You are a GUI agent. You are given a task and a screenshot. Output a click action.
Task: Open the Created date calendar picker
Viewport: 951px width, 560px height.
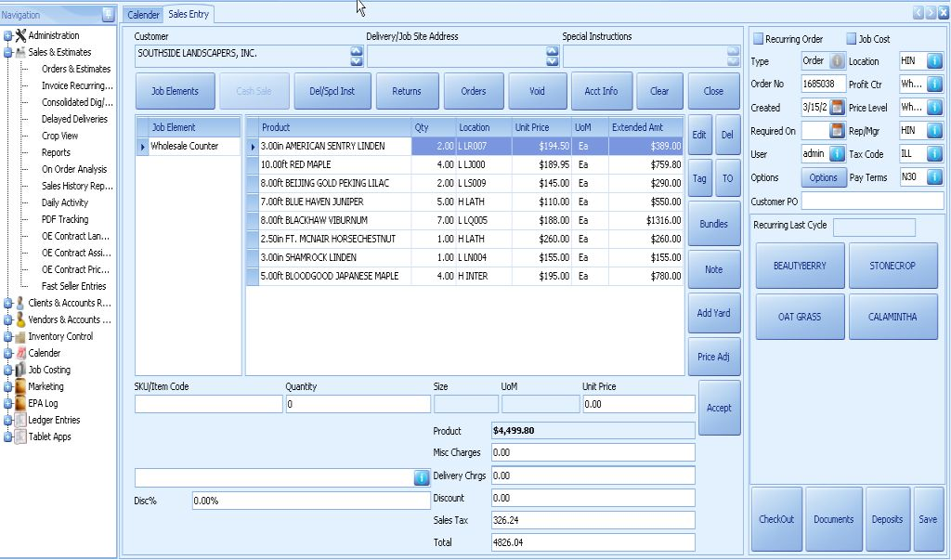click(x=837, y=108)
